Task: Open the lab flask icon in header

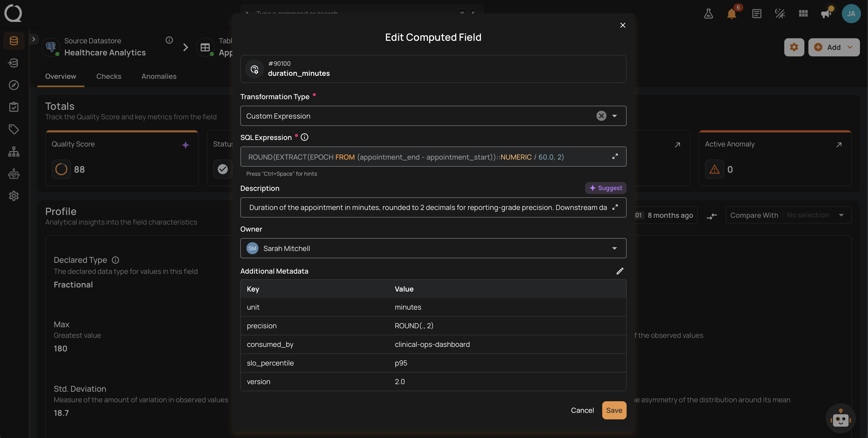Action: coord(708,14)
